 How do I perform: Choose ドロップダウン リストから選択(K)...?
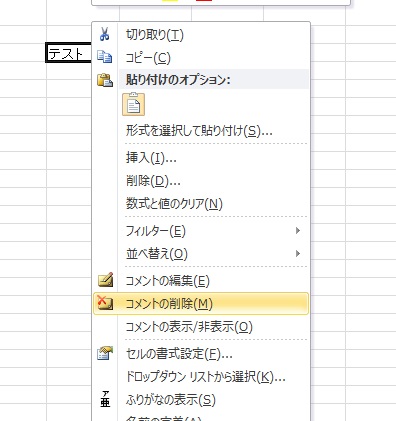[205, 377]
